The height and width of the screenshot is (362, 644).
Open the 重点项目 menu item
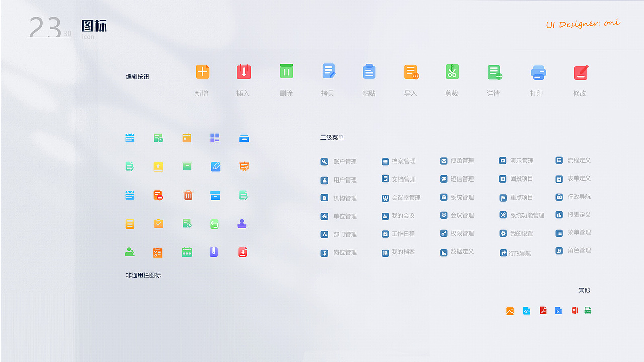pos(516,198)
